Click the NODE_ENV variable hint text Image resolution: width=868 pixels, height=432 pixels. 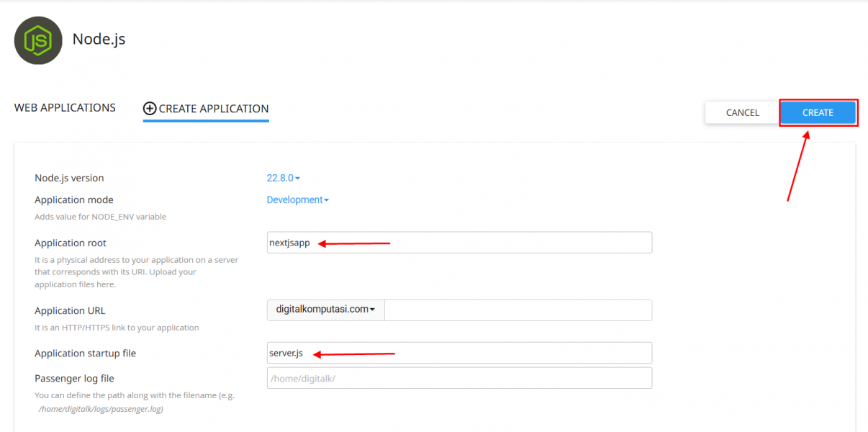(x=101, y=217)
